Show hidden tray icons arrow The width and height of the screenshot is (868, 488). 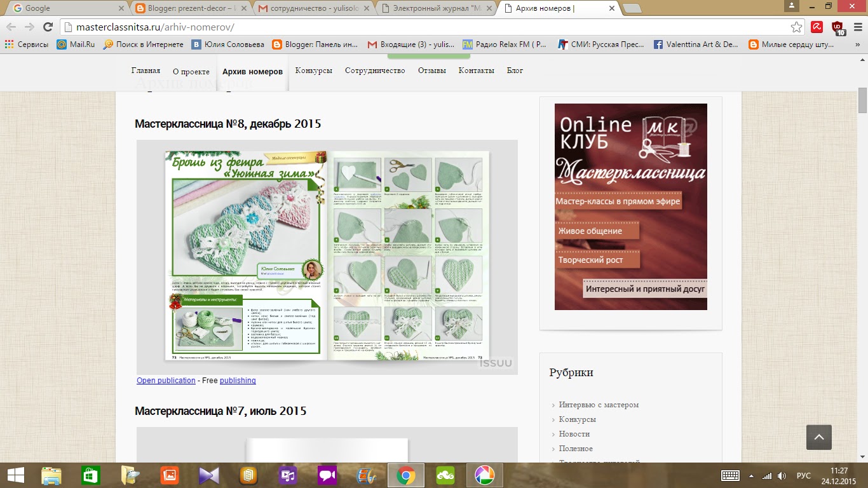click(752, 475)
